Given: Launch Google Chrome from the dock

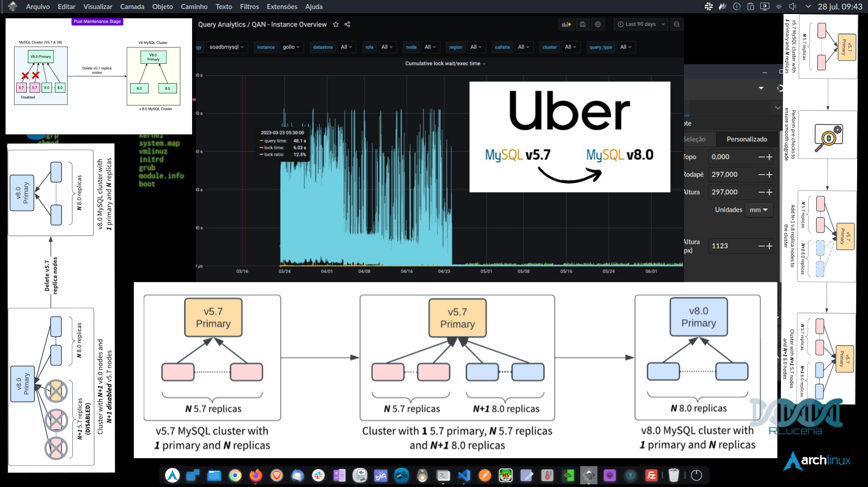Looking at the screenshot, I should click(x=235, y=475).
